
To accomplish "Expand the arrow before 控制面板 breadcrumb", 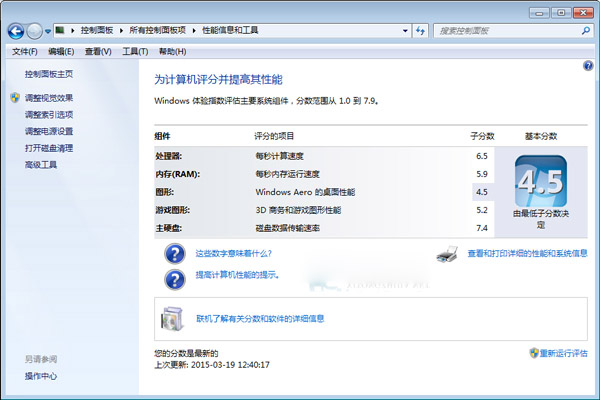I will (x=73, y=30).
